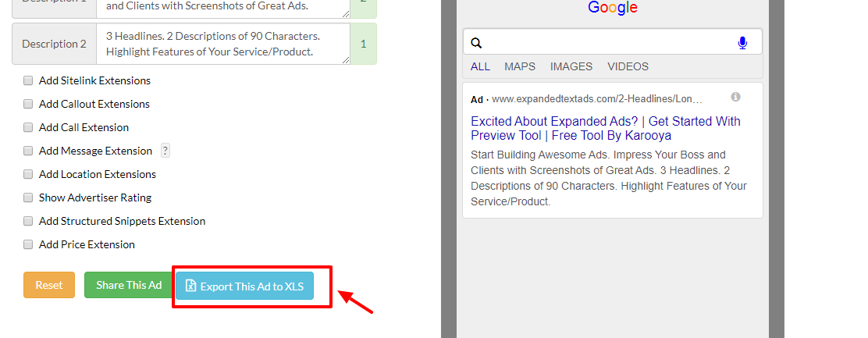
Task: Go to the VIDEOS tab
Action: click(628, 66)
